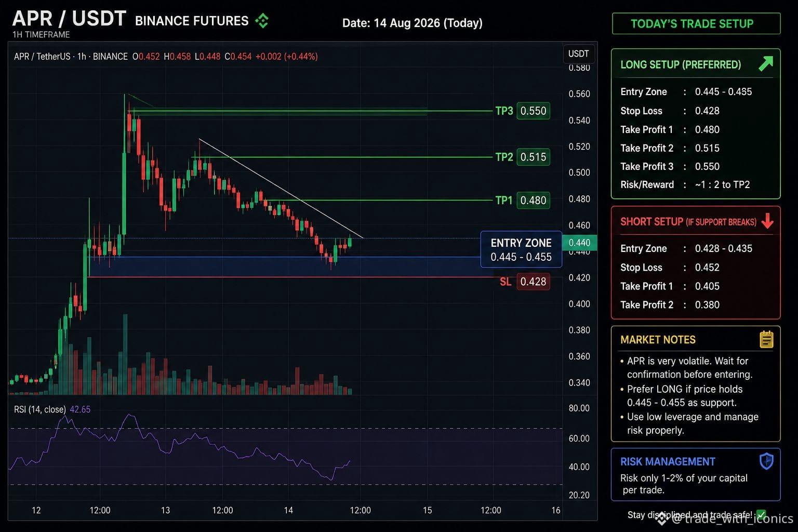Click the 'Prefer LONG if price holds' note
The width and height of the screenshot is (798, 532).
pos(682,395)
